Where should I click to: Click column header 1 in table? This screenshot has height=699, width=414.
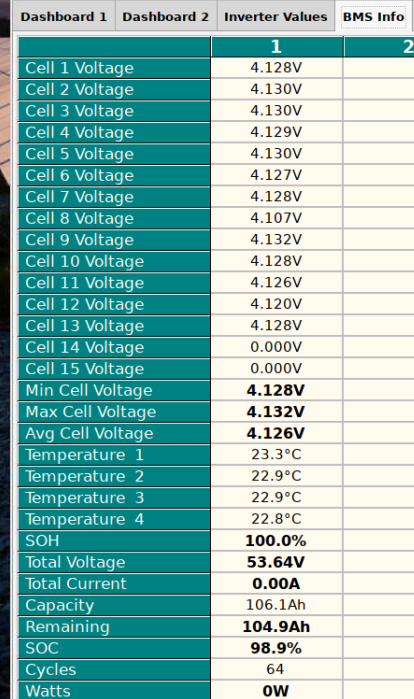click(276, 47)
